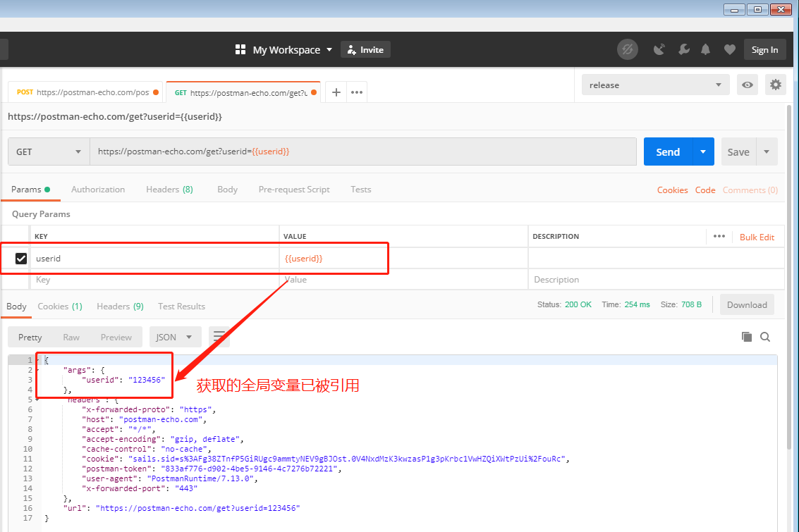Image resolution: width=799 pixels, height=532 pixels.
Task: Open settings wrench icon in header
Action: [x=684, y=49]
